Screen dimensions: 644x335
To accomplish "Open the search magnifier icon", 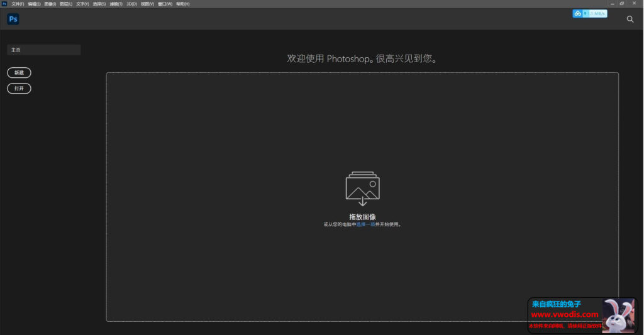I will tap(630, 19).
